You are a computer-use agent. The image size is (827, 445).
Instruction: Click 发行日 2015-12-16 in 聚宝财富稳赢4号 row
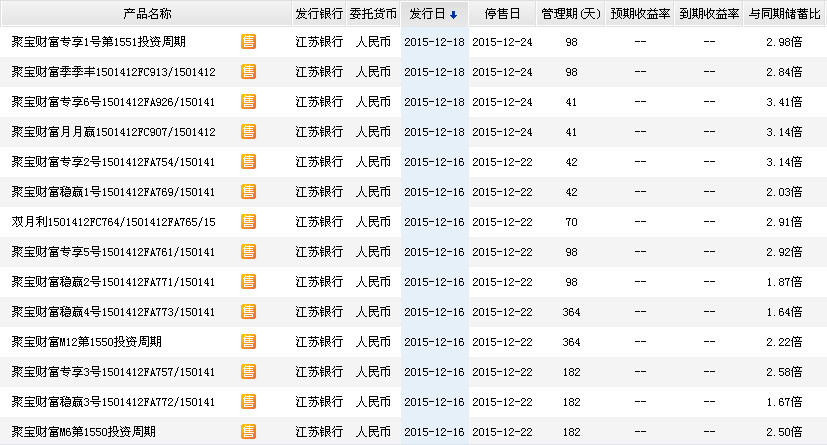click(x=434, y=312)
